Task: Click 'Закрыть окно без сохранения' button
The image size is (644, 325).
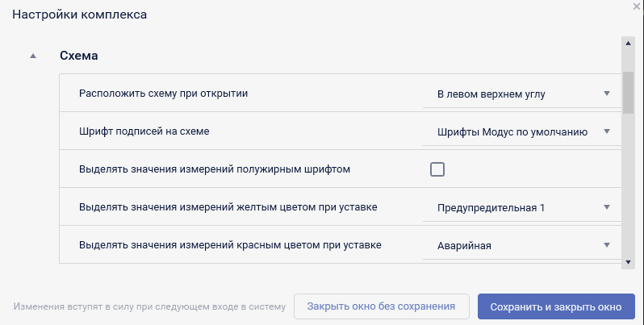Action: tap(381, 306)
